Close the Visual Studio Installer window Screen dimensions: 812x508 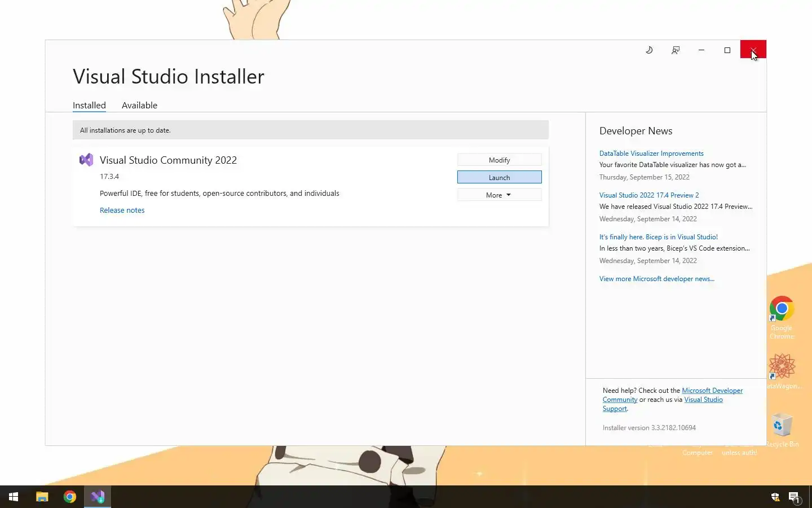(753, 50)
